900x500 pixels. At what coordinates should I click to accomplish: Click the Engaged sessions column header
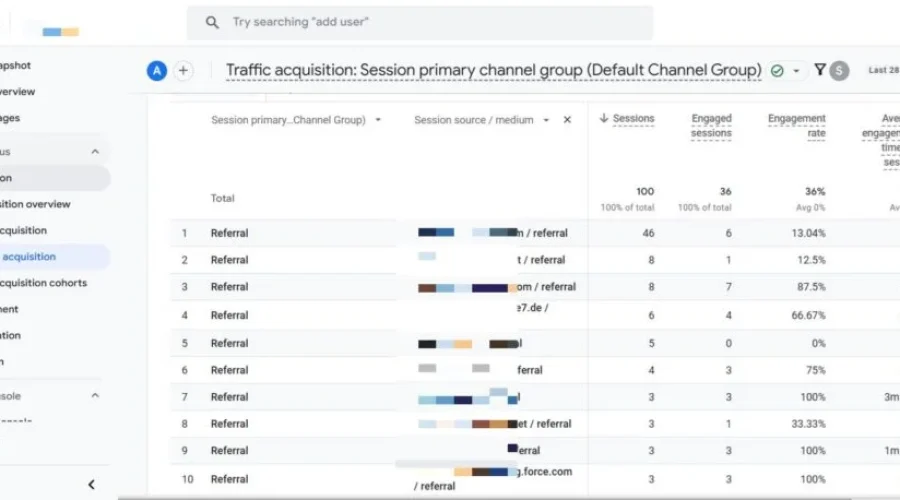click(x=711, y=126)
